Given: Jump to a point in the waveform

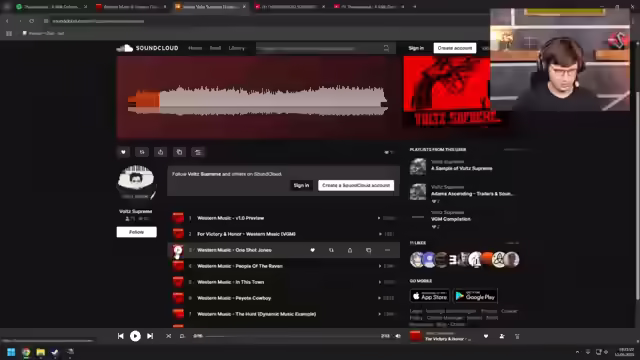Looking at the screenshot, I should 258,100.
